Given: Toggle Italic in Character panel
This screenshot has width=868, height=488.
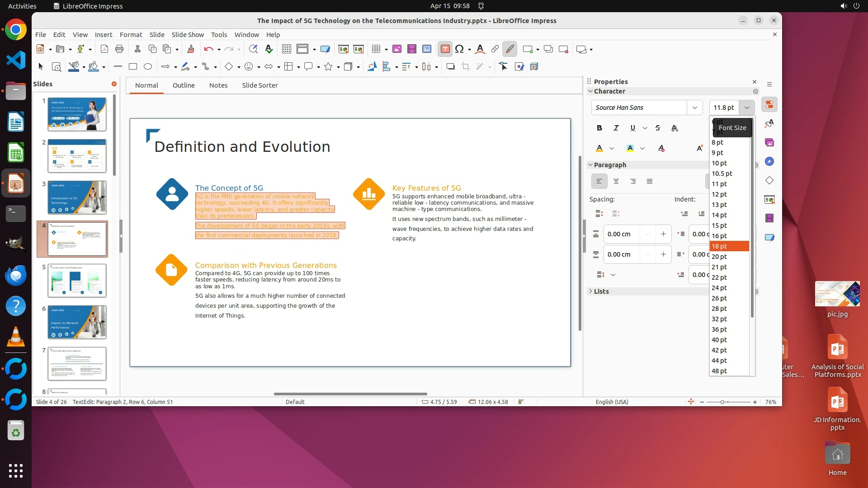Looking at the screenshot, I should click(x=616, y=128).
